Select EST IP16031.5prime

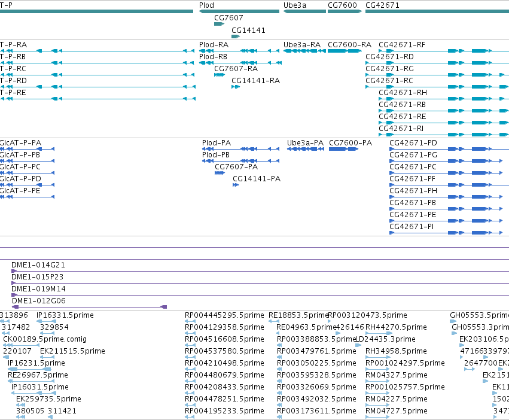40,387
